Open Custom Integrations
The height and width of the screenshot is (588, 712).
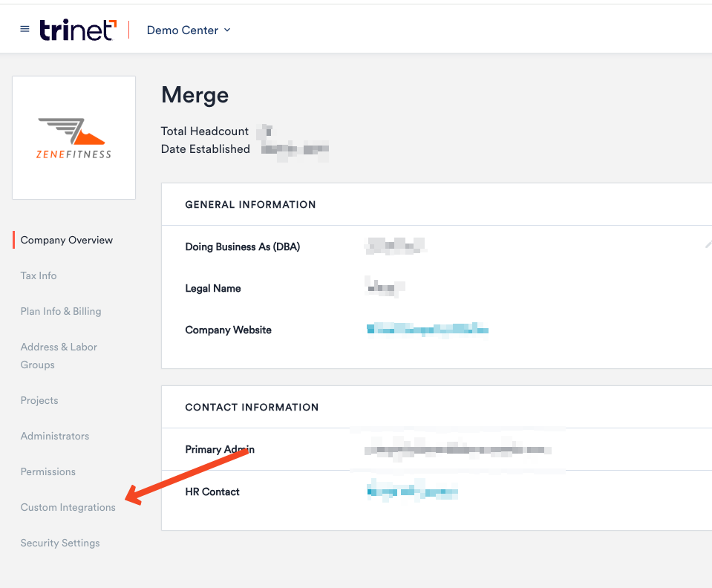(x=68, y=507)
